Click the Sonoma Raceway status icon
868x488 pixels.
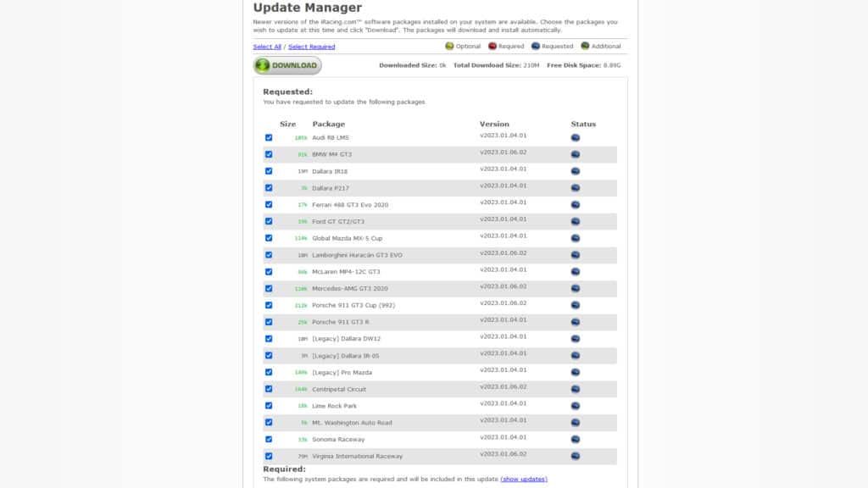576,440
